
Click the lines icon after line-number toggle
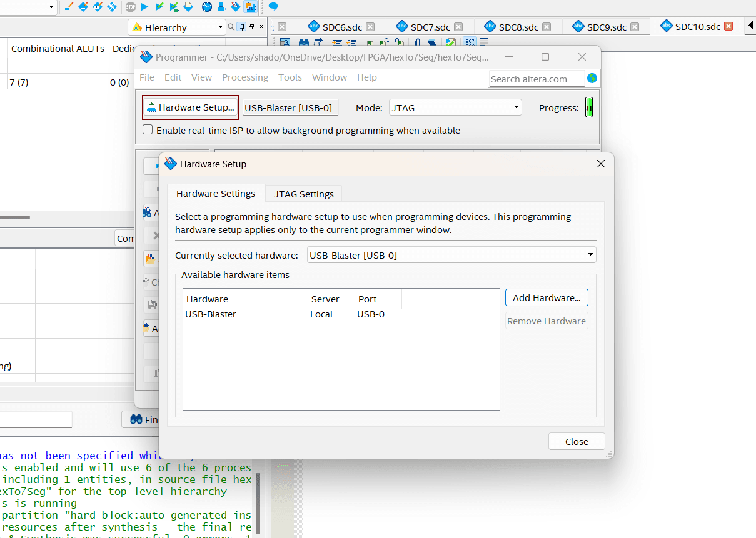tap(484, 42)
